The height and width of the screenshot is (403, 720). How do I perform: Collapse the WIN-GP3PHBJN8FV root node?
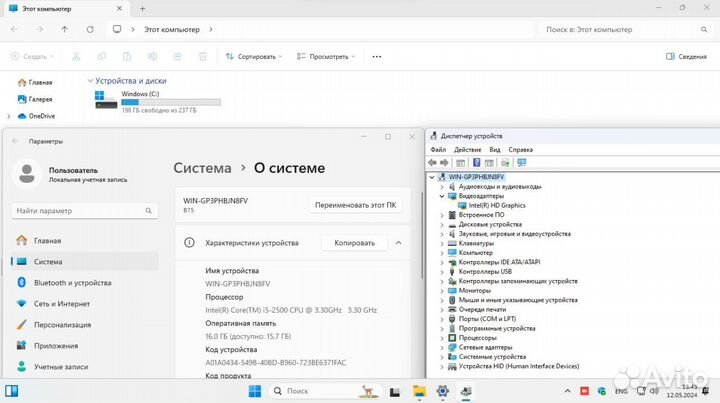pos(432,177)
